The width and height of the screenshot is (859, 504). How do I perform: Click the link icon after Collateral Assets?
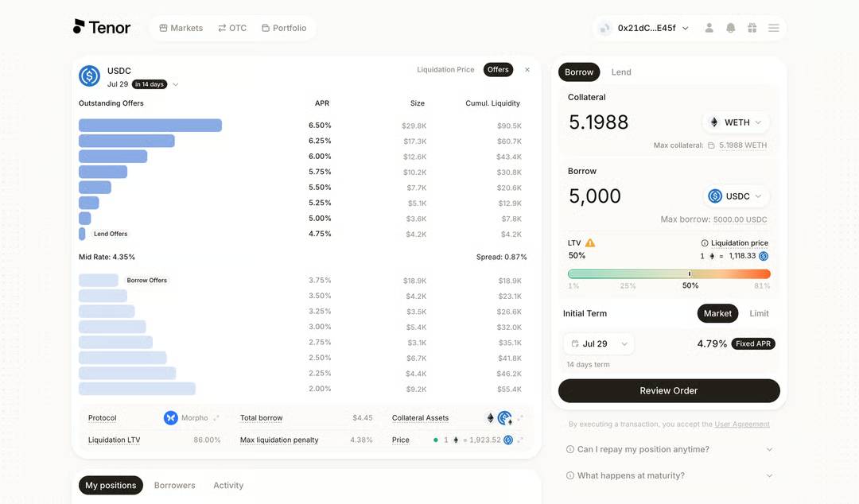[520, 418]
